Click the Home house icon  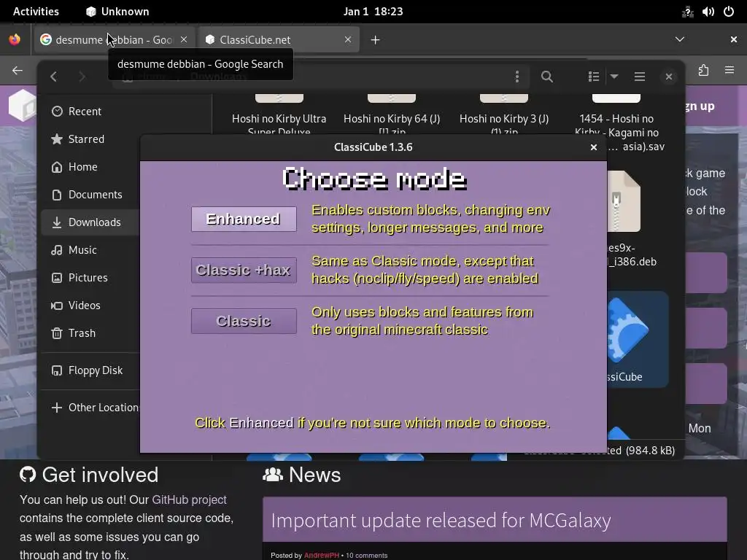(57, 167)
